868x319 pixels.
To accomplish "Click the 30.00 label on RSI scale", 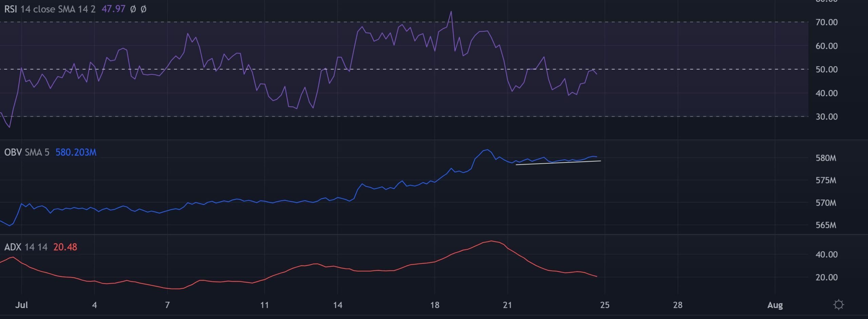I will click(x=826, y=117).
